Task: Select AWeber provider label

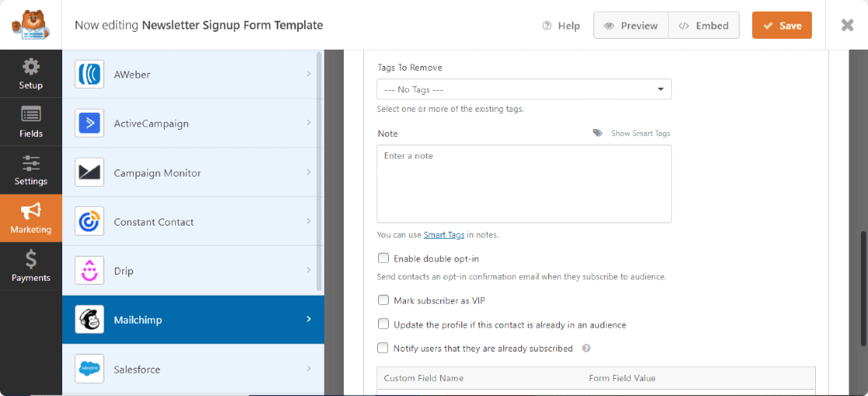Action: [131, 75]
